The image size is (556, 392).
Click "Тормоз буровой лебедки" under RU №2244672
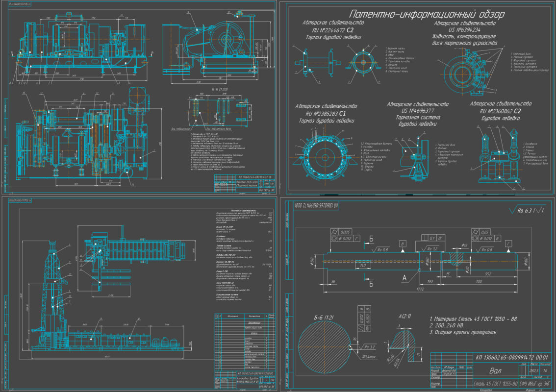(x=333, y=37)
